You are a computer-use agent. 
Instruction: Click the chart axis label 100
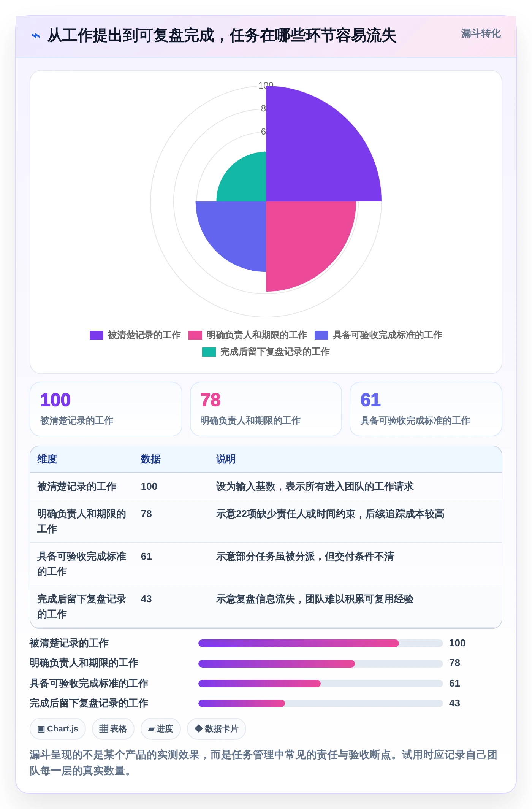tap(266, 86)
